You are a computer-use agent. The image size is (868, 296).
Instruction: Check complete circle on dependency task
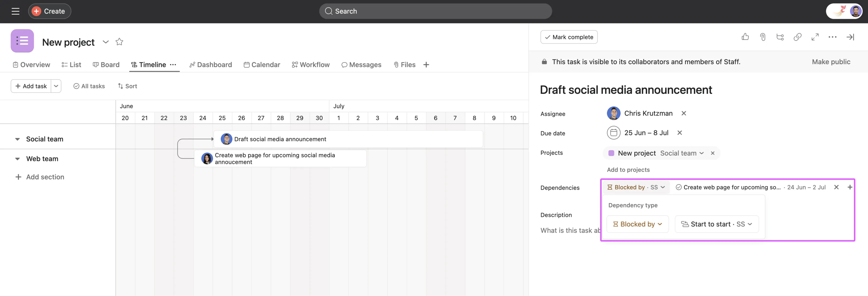pyautogui.click(x=679, y=187)
